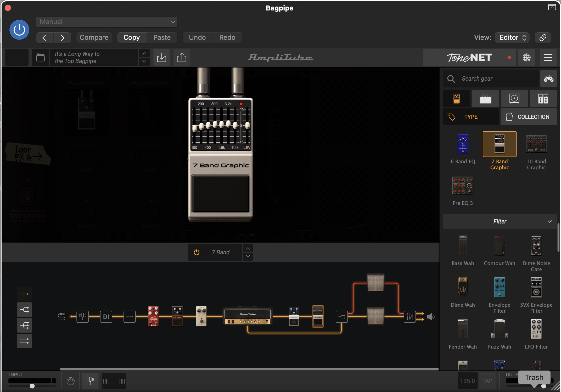Screen dimensions: 561x392
Task: Click the tuner block in signal chain
Action: coord(82,317)
